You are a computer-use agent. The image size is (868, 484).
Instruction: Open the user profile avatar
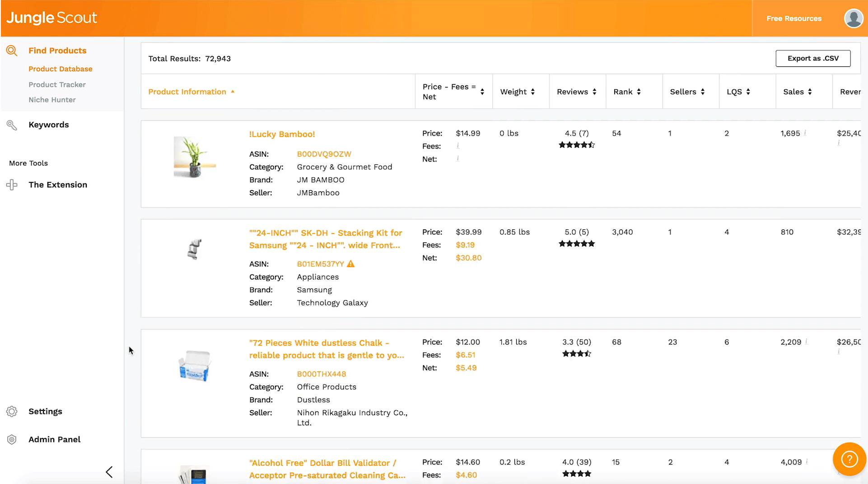[853, 18]
